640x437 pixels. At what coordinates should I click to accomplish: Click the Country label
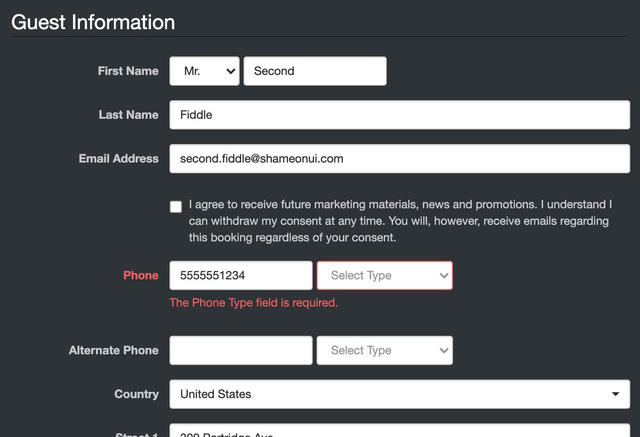[136, 394]
